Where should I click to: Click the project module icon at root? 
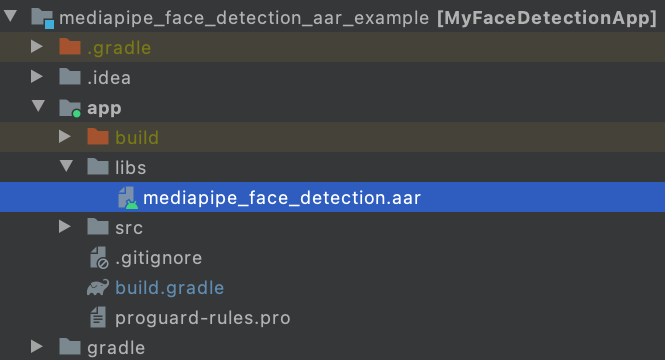pos(42,19)
